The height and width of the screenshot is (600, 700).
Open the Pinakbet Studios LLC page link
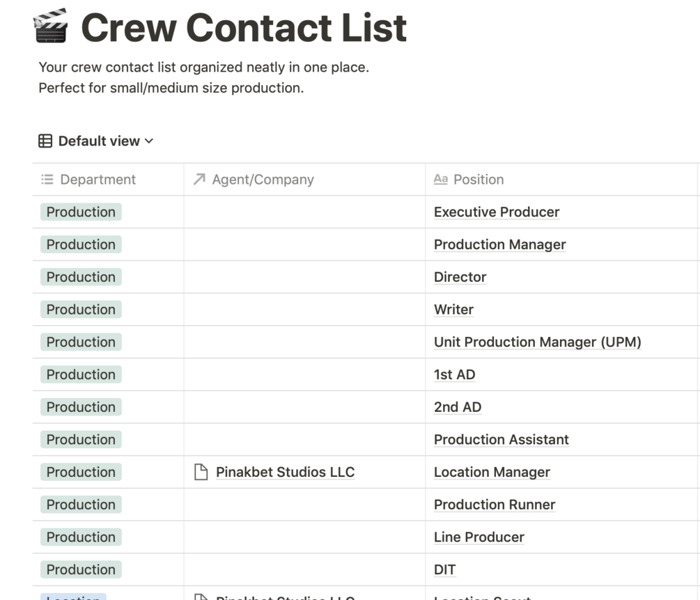click(285, 473)
